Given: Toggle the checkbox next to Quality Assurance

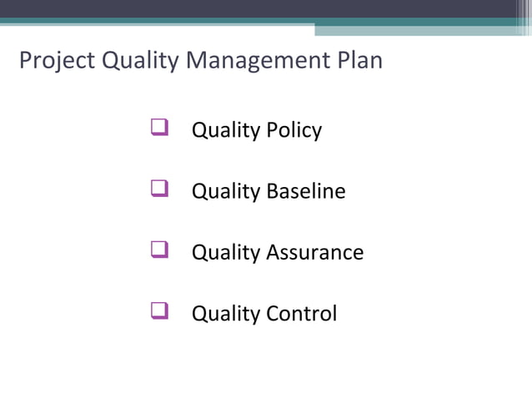Looking at the screenshot, I should tap(159, 250).
